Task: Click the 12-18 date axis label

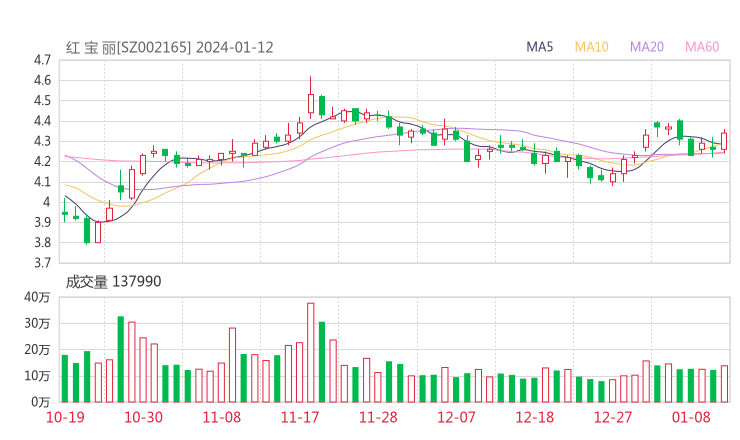Action: tap(535, 417)
